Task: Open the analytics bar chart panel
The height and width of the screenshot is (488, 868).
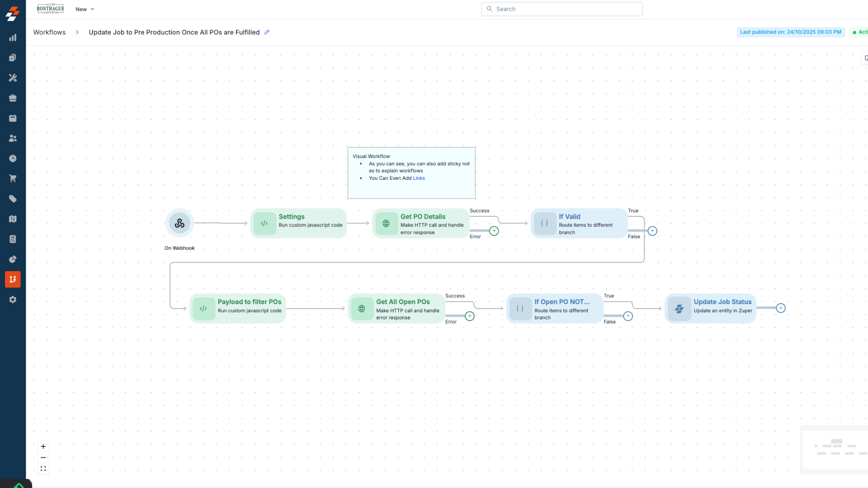Action: (13, 38)
